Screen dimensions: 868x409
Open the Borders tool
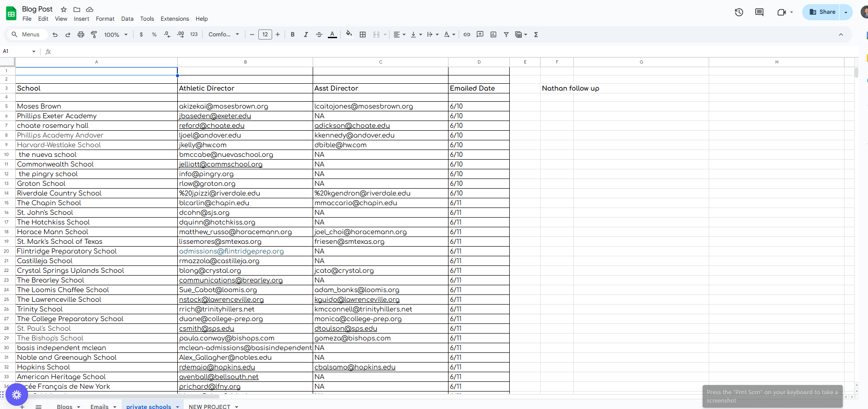coord(363,35)
